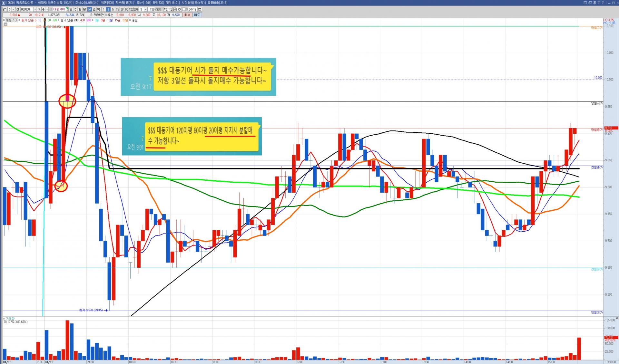
Task: Toggle the 분 (minute) chart period
Action: point(89,9)
